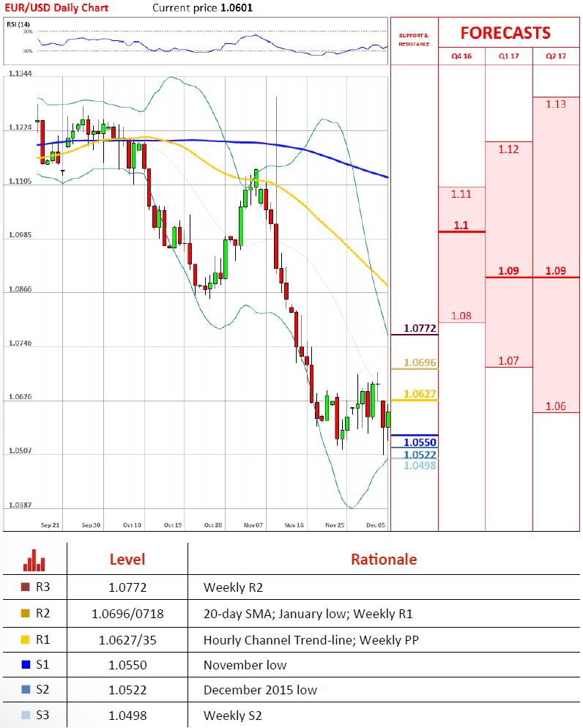Click the 1.12 forecast value
The image size is (583, 728).
tap(508, 149)
